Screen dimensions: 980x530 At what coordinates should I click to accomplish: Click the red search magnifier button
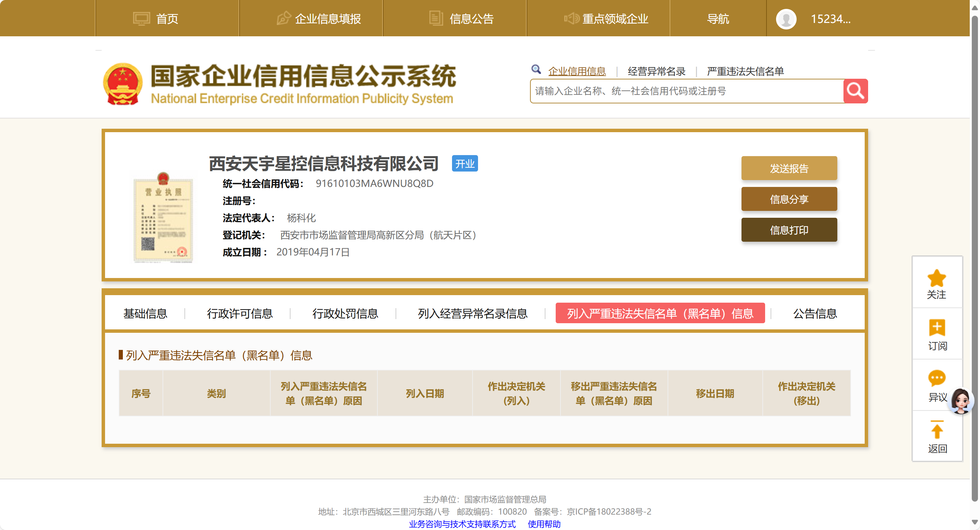(855, 91)
